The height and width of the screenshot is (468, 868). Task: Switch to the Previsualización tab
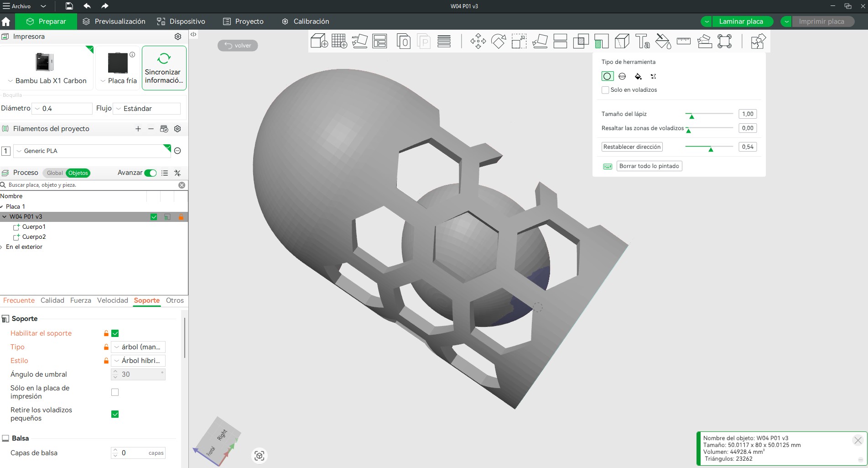click(x=114, y=21)
